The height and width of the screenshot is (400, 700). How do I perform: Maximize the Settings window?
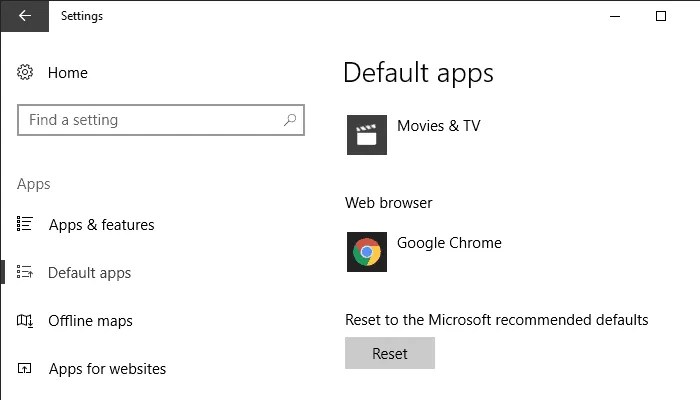661,16
